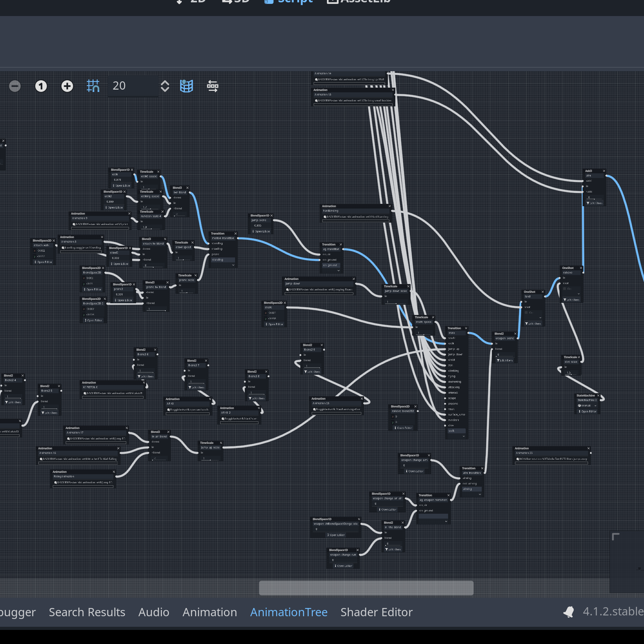The height and width of the screenshot is (644, 644).
Task: Toggle the graph minimap icon
Action: [187, 86]
